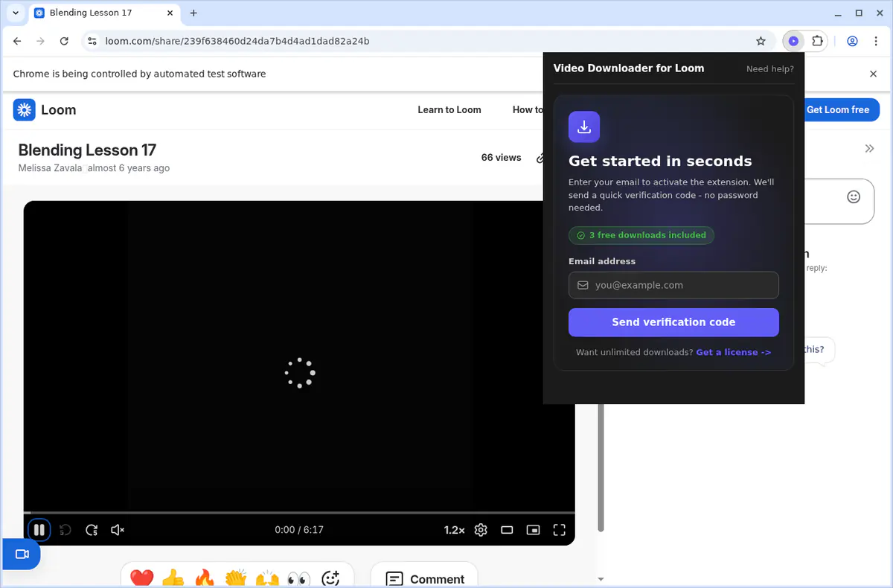Enter fullscreen video mode
Viewport: 893px width, 588px height.
(x=560, y=530)
